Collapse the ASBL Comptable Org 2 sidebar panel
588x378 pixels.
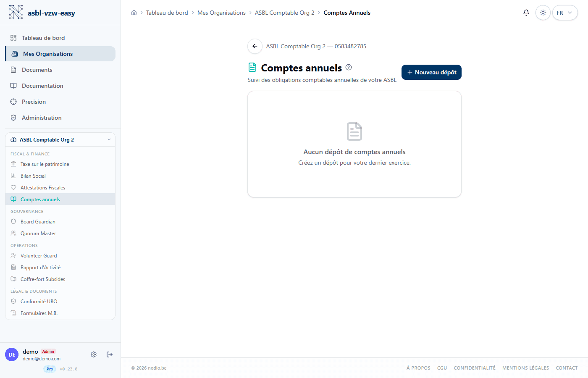(x=109, y=140)
